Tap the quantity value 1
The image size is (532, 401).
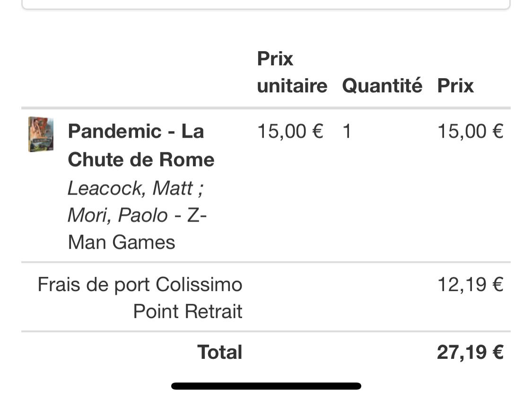point(347,131)
